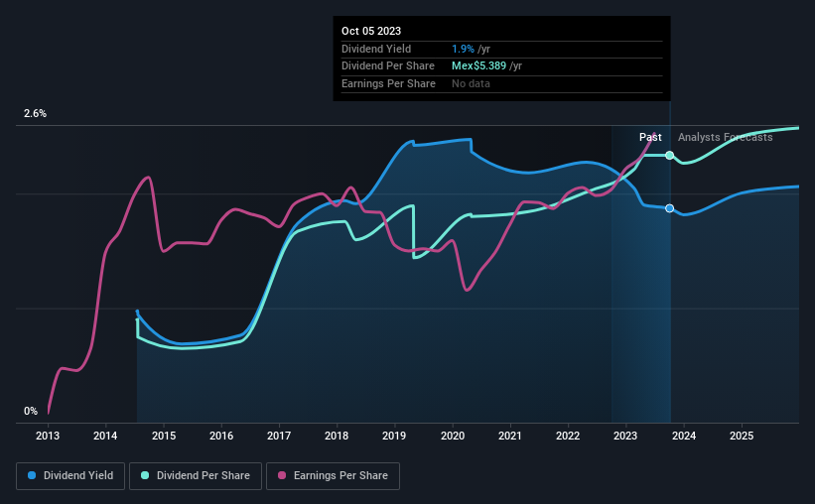The height and width of the screenshot is (504, 815).
Task: Click the 2021 x-axis label
Action: [510, 436]
